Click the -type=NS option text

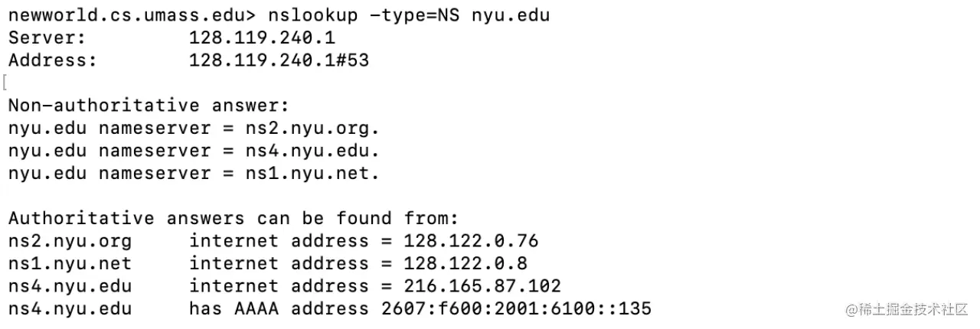click(x=413, y=15)
